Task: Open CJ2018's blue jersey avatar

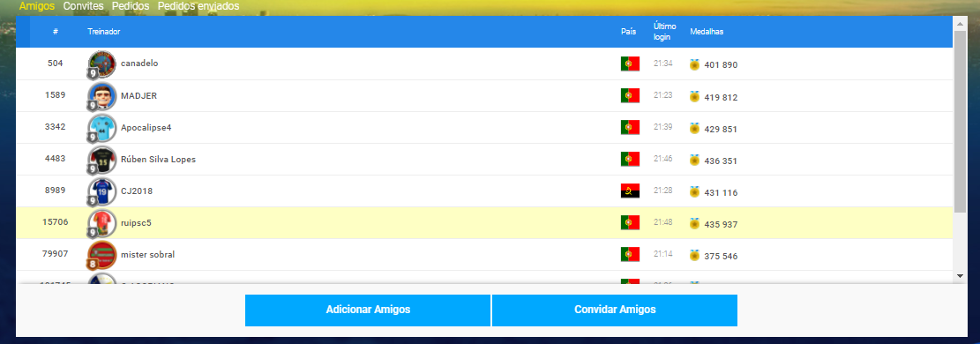Action: (x=101, y=192)
